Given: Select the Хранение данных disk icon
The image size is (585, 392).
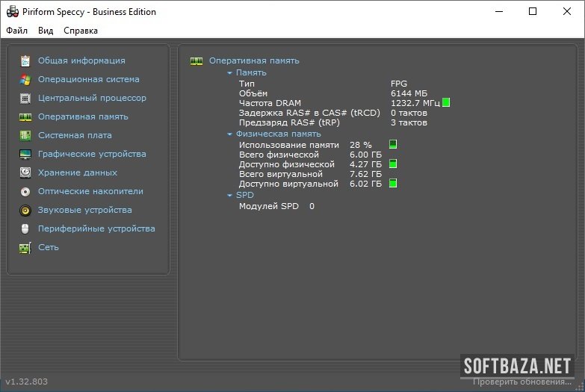Looking at the screenshot, I should tap(25, 172).
